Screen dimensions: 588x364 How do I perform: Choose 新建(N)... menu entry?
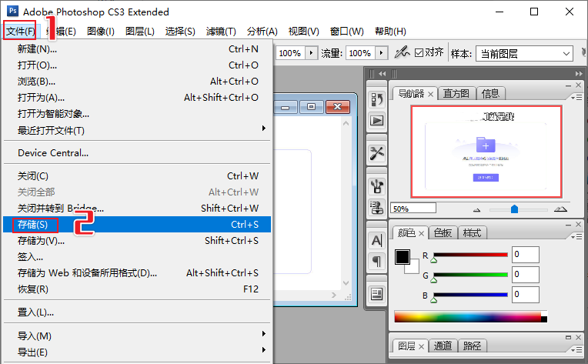[137, 48]
